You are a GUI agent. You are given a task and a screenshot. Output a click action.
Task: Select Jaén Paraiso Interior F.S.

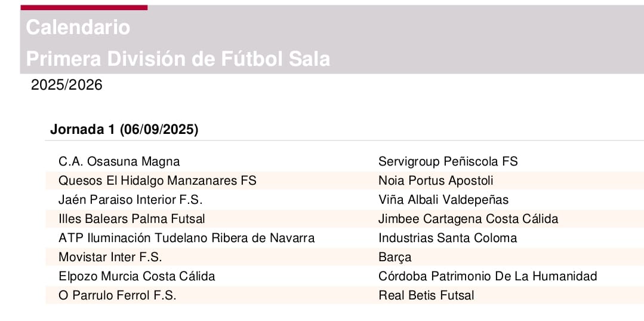tap(131, 200)
